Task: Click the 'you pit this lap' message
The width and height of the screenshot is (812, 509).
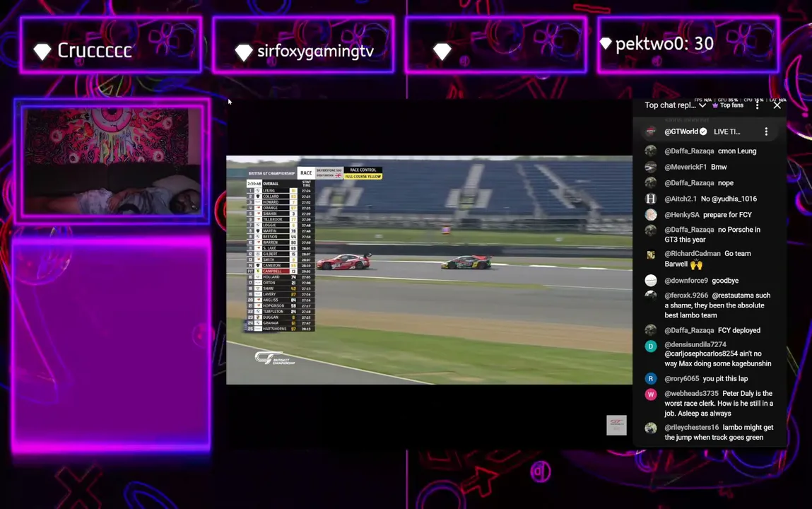Action: pyautogui.click(x=725, y=378)
